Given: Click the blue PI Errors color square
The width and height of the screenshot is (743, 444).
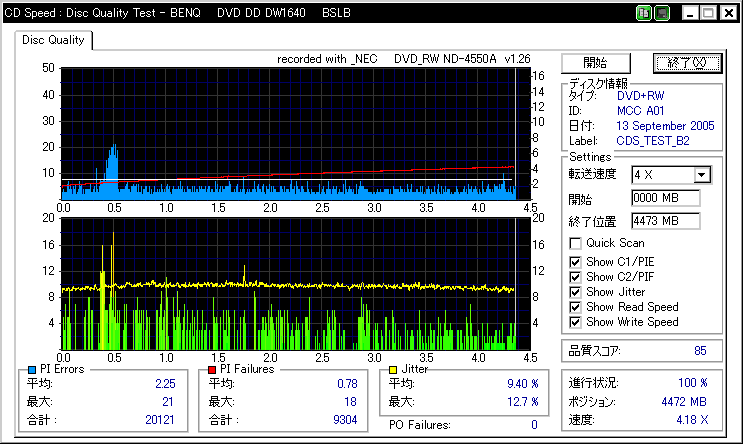Looking at the screenshot, I should pos(32,369).
